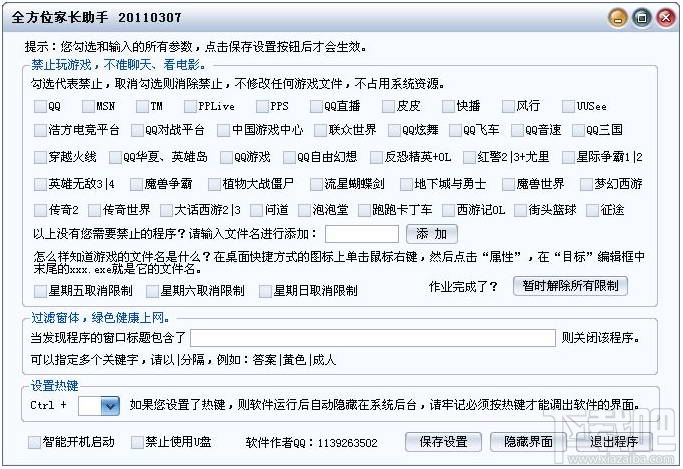Tick the 红警2|3+尤里 box
Screen dimensions: 683x469
(469, 157)
